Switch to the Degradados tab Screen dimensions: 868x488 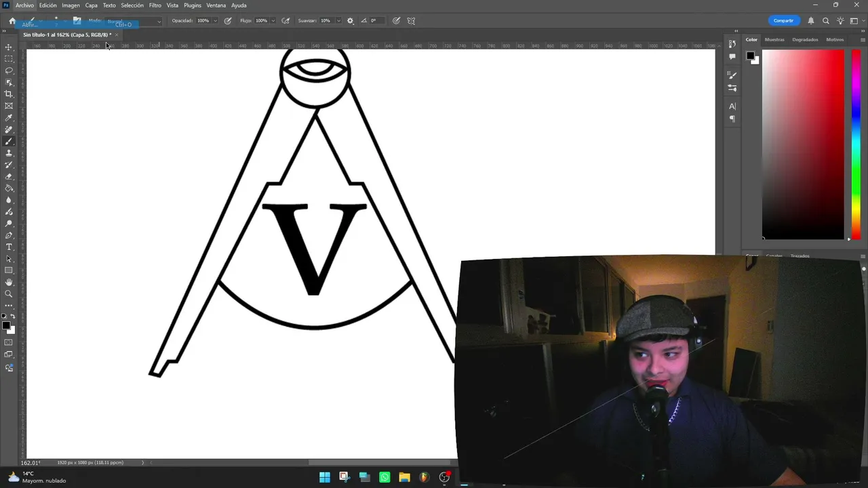(x=805, y=39)
